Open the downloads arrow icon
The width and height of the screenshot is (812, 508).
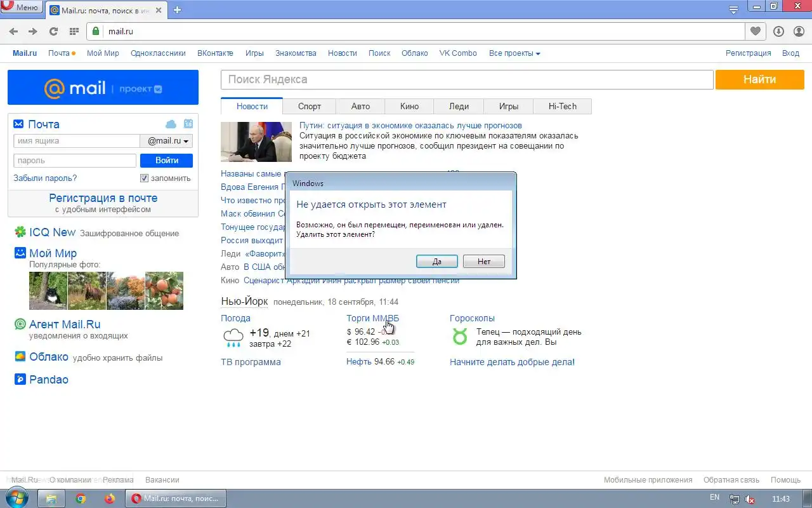coord(778,31)
